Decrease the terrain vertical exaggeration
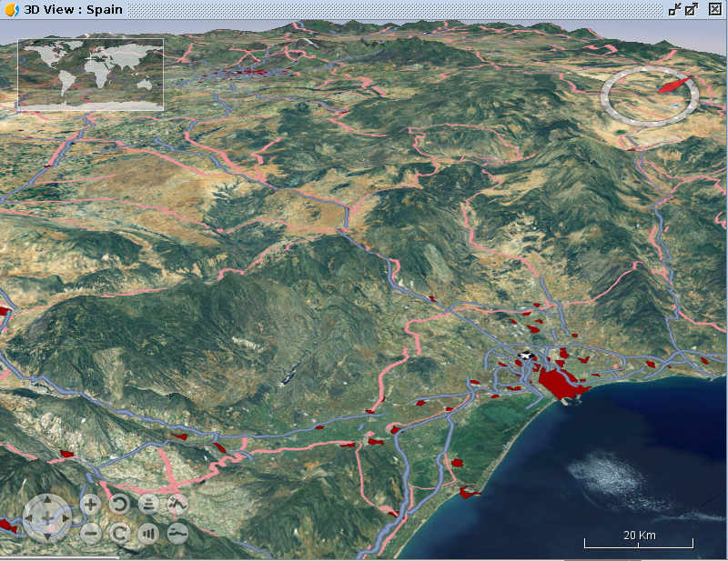This screenshot has width=728, height=561. pos(177,533)
